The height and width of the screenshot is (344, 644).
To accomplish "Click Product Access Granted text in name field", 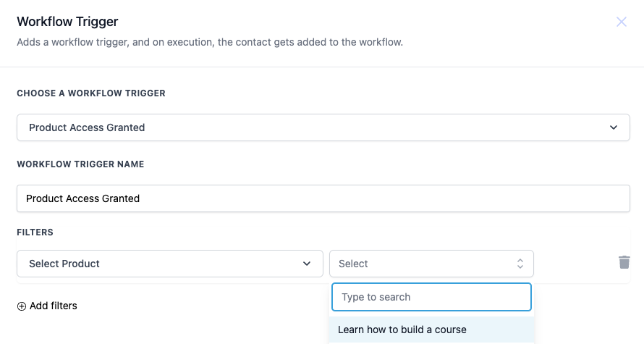I will pyautogui.click(x=82, y=198).
